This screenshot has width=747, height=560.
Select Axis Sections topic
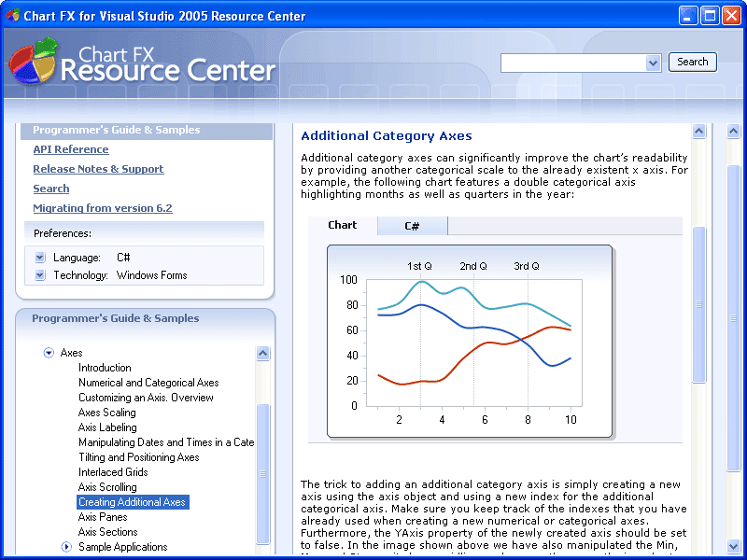pos(108,532)
